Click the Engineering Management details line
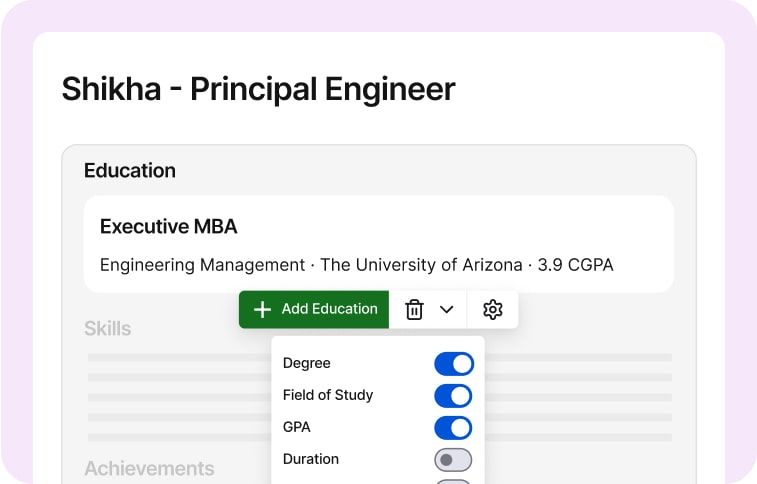Image resolution: width=757 pixels, height=484 pixels. (x=356, y=265)
